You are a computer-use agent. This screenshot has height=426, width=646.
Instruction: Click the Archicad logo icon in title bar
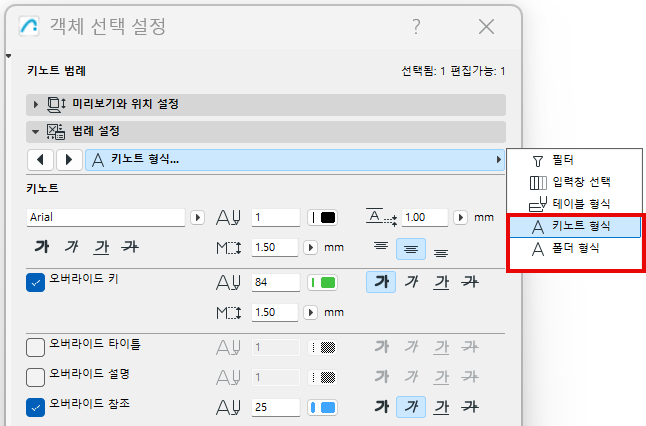pos(29,26)
